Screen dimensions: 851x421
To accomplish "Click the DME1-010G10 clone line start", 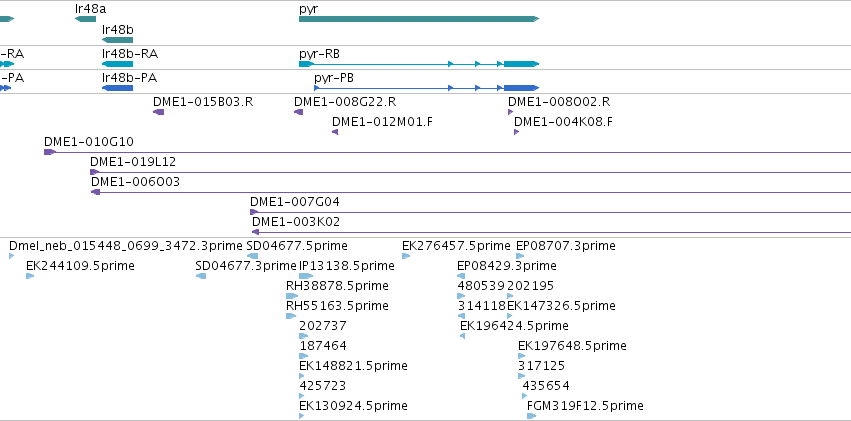I will pos(49,152).
